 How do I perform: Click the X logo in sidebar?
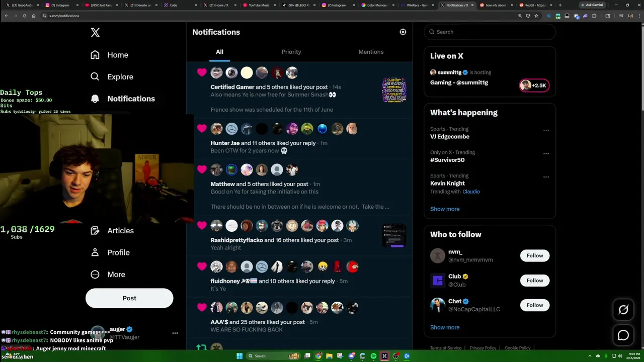tap(95, 33)
